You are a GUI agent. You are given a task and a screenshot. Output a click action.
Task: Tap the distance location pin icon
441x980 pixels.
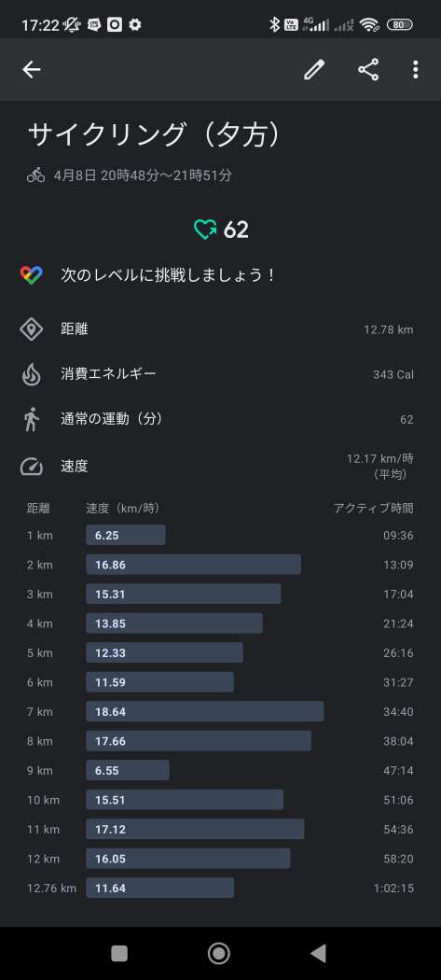click(x=31, y=329)
